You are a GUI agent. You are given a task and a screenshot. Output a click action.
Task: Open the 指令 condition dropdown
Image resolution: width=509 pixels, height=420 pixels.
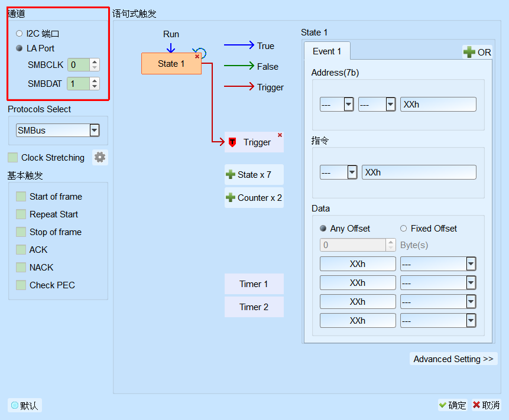339,172
